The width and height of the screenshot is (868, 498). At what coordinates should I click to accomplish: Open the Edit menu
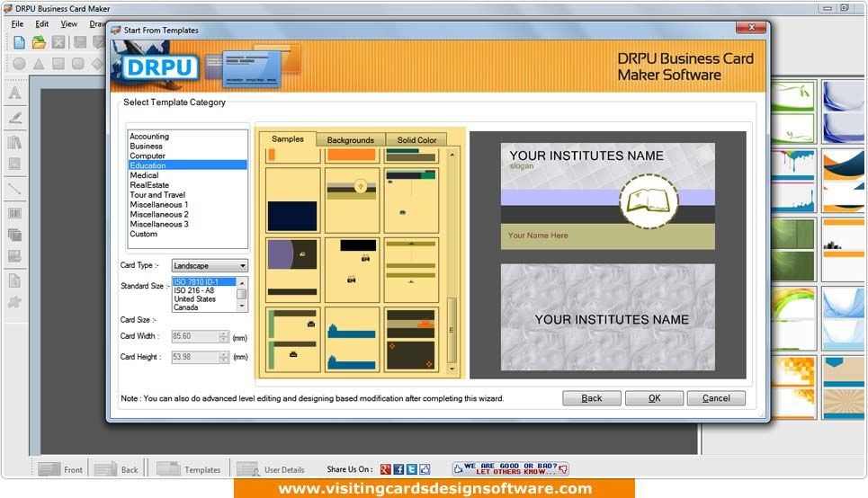coord(42,23)
